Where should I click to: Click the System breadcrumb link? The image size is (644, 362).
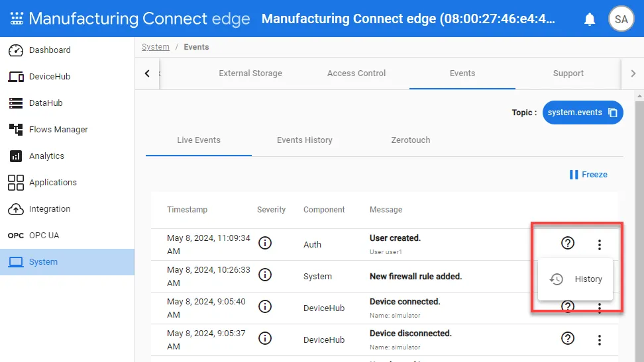(x=155, y=47)
